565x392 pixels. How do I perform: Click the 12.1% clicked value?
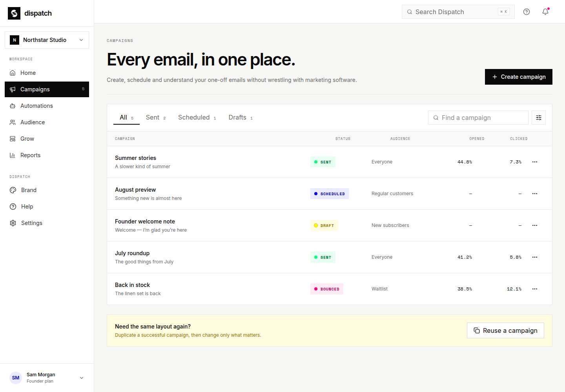click(514, 289)
